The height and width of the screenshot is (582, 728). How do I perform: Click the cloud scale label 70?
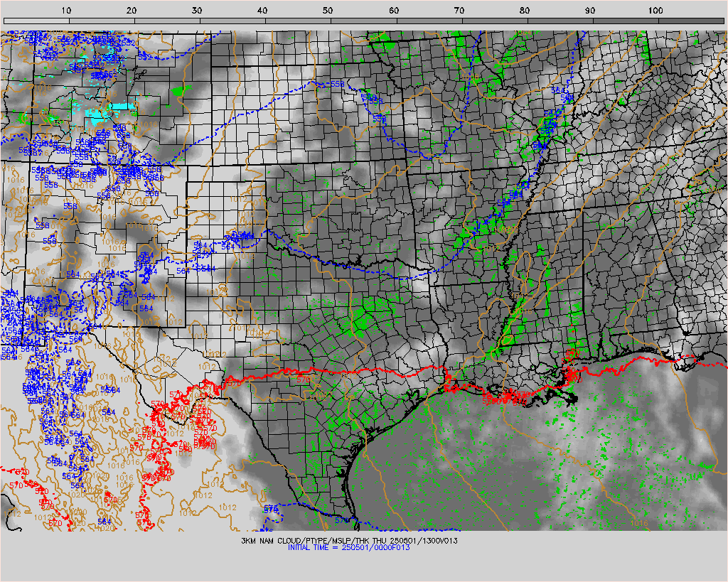click(459, 10)
